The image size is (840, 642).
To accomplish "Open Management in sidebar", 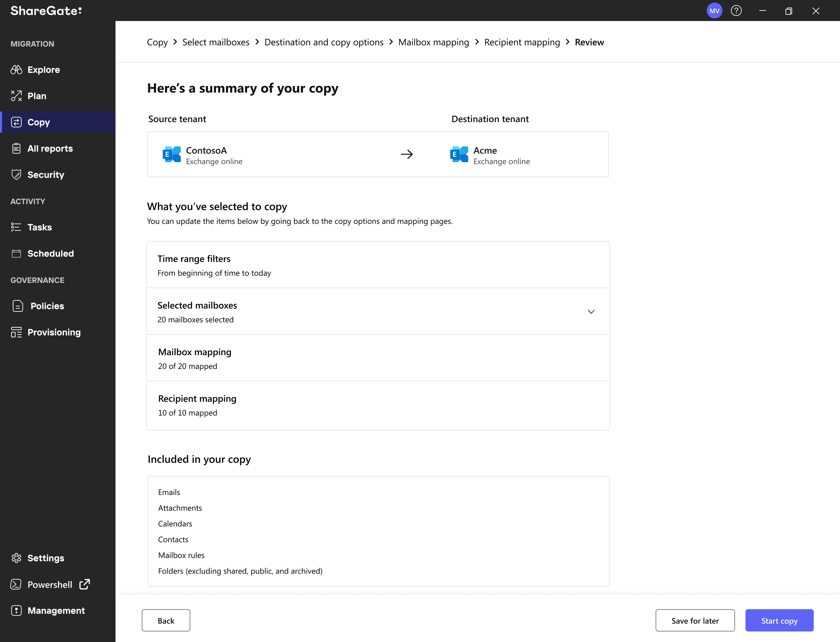I will click(x=58, y=610).
